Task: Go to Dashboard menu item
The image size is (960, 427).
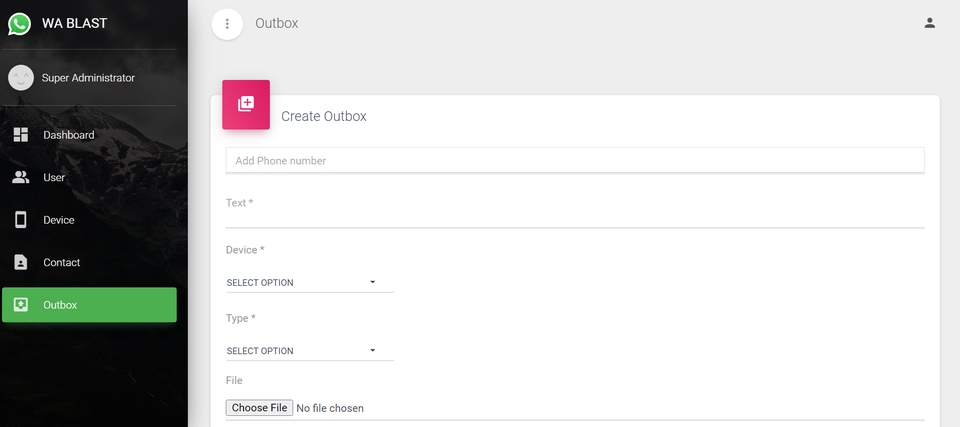Action: pyautogui.click(x=69, y=135)
